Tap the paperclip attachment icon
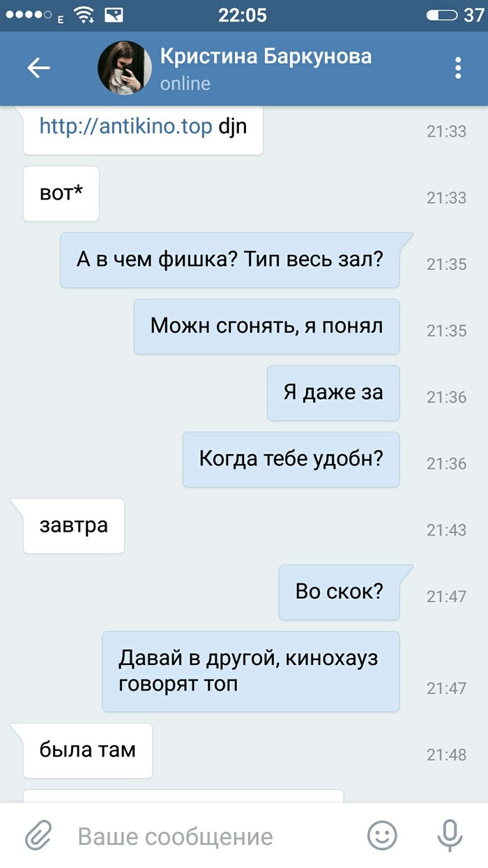The height and width of the screenshot is (868, 488). pyautogui.click(x=39, y=835)
